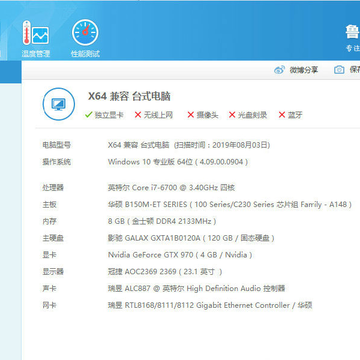
Task: Click the X64 兼容 台式电脑 heading
Action: click(129, 96)
